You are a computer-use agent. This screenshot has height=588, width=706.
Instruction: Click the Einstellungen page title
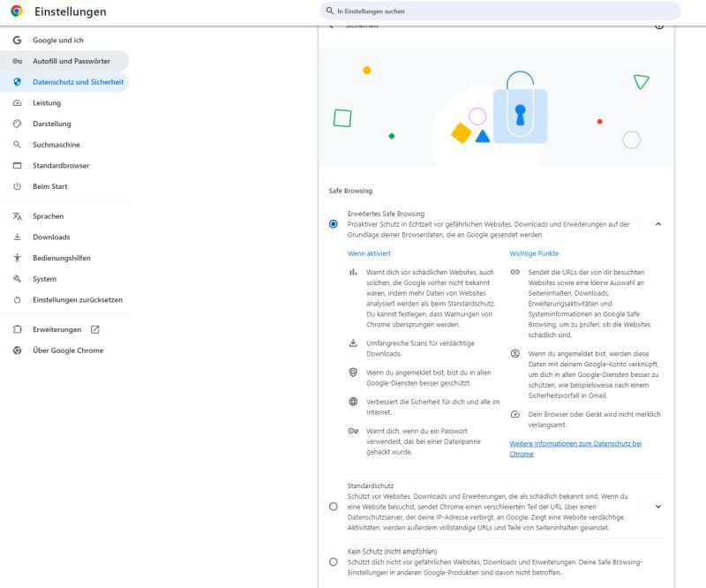click(x=71, y=11)
